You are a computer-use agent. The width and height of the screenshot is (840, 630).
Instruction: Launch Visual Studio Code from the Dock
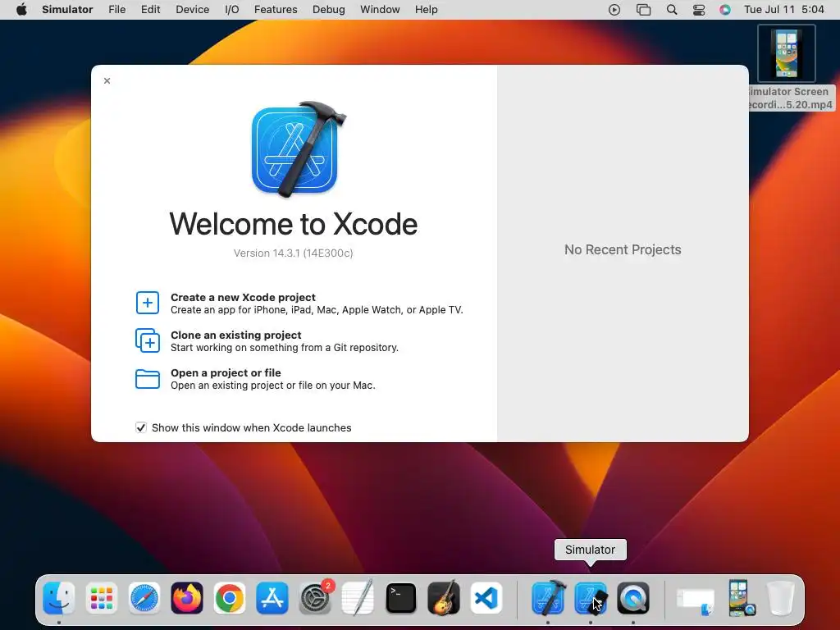pos(486,598)
